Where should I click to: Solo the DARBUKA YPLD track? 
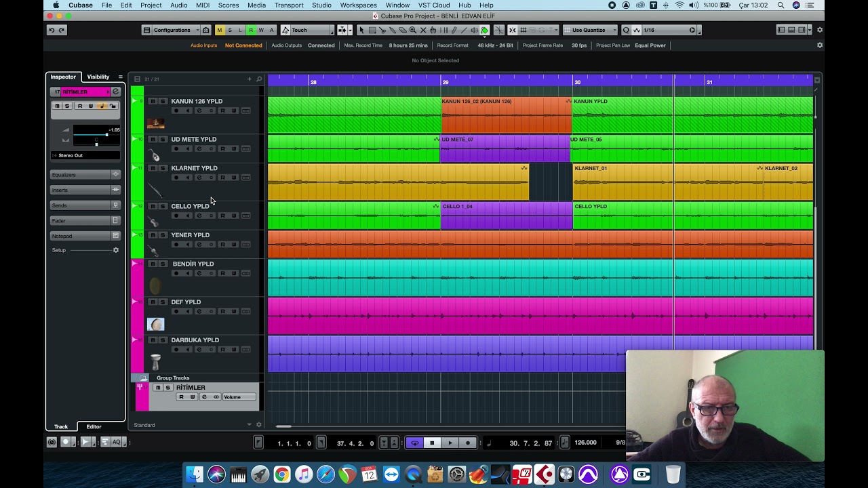coord(163,340)
